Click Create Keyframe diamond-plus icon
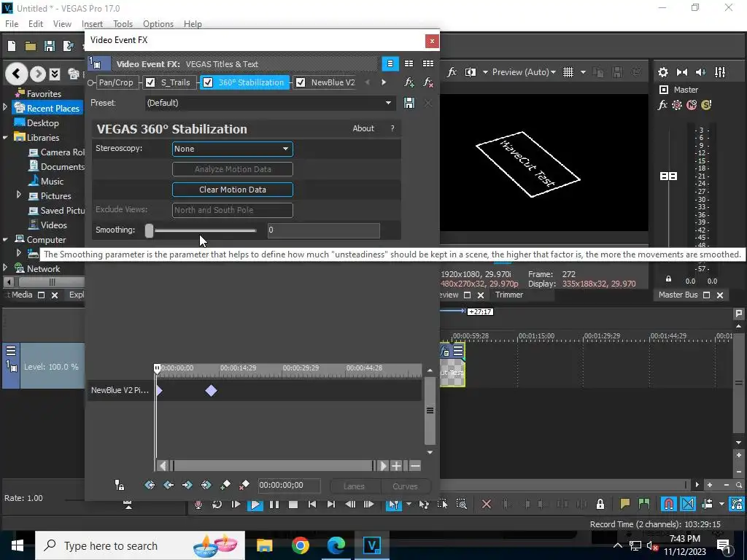Screen dimensions: 747x560 225,485
